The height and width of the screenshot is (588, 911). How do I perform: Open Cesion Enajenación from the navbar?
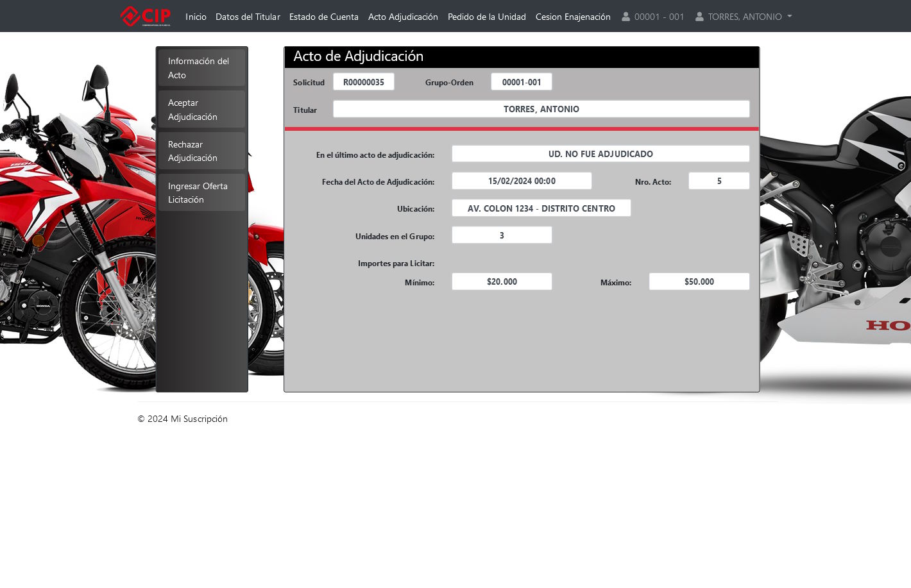pos(573,17)
